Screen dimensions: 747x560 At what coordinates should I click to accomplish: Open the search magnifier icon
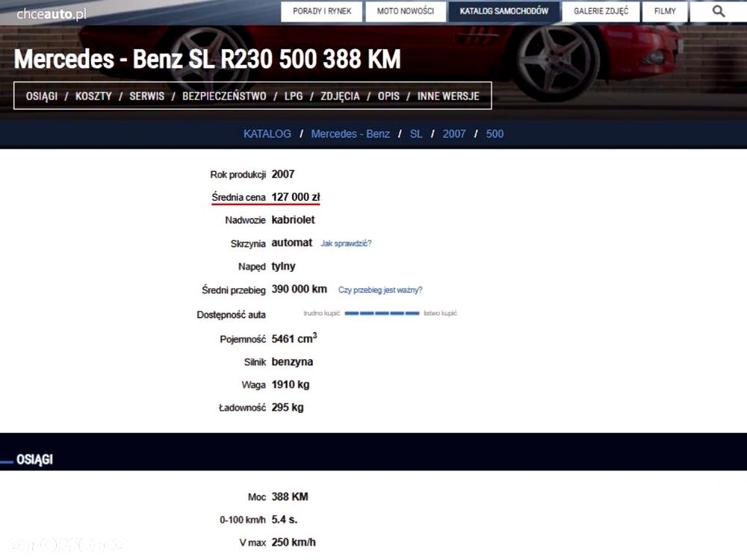(x=719, y=11)
